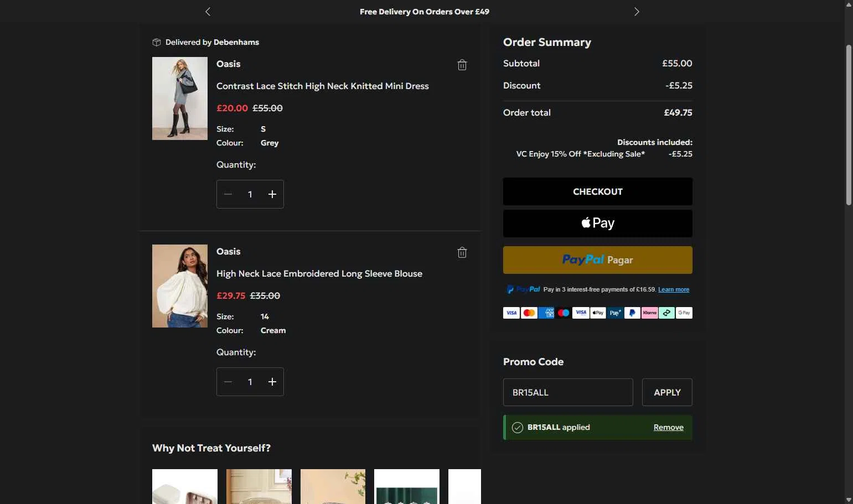Click the Clearpay payment icon

pyautogui.click(x=667, y=313)
